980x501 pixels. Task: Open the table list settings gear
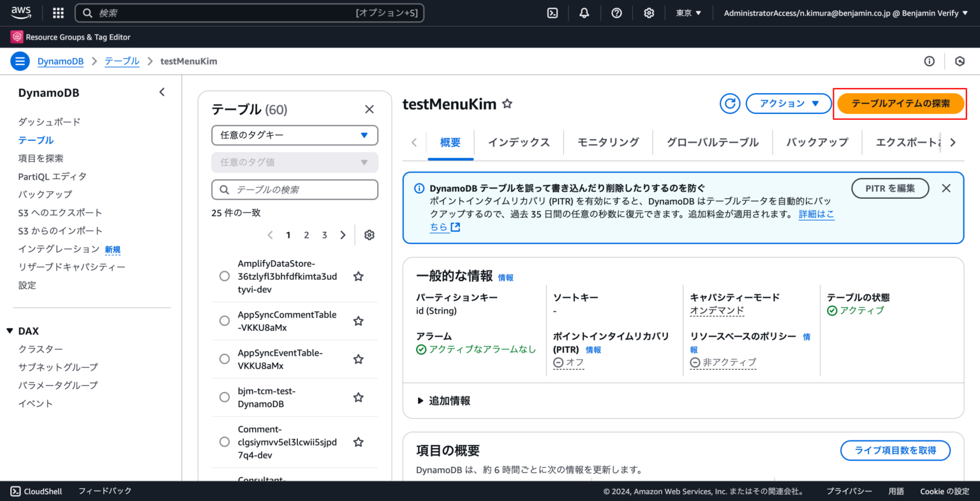(x=369, y=235)
